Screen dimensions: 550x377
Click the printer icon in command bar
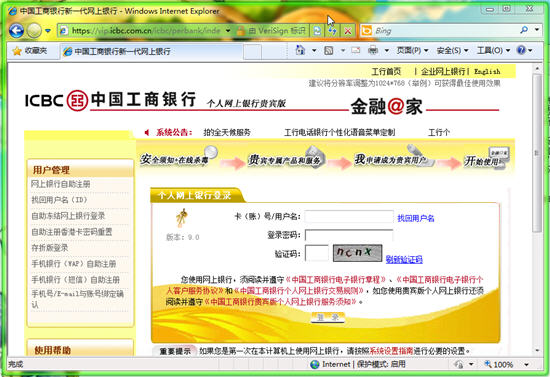click(373, 51)
